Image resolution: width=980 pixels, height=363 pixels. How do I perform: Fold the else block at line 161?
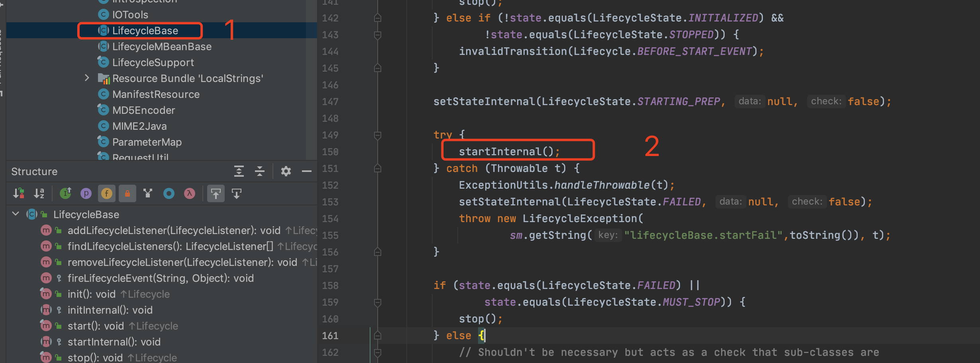(x=378, y=336)
